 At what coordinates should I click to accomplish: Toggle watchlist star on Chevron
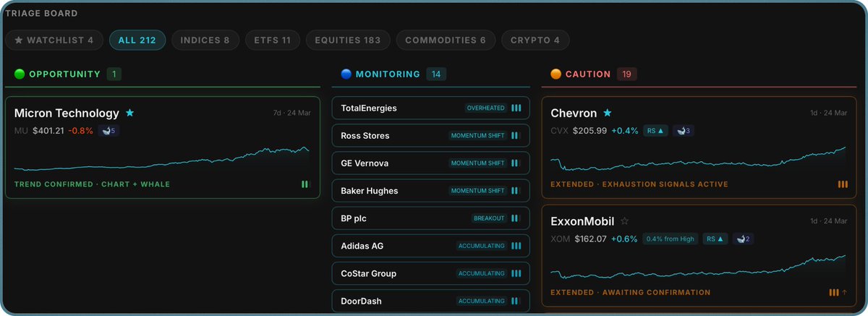[x=608, y=113]
